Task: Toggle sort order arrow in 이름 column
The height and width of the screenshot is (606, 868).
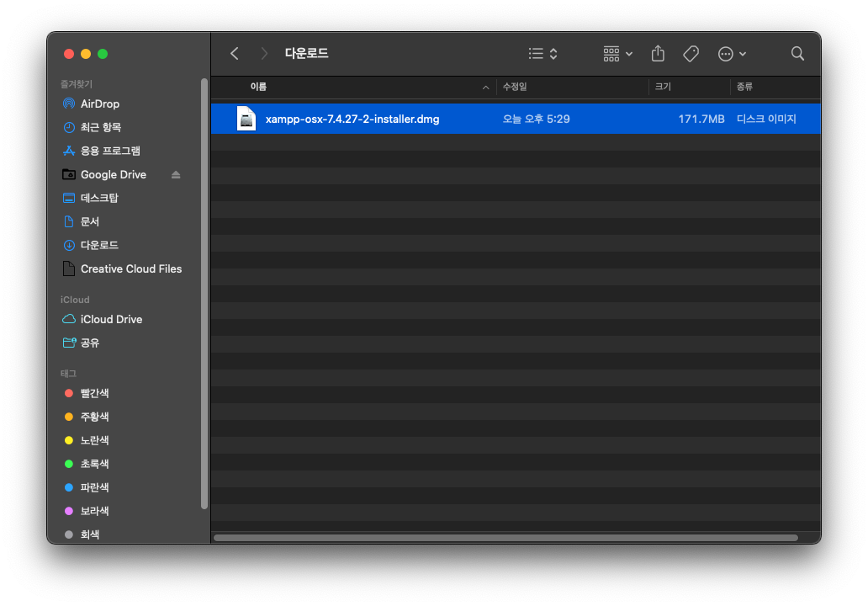Action: click(485, 88)
